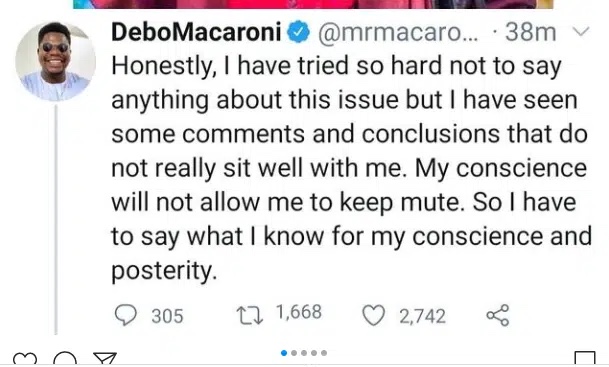This screenshot has height=367, width=609.
Task: Visit the @mrmacaro... handle link
Action: point(398,33)
